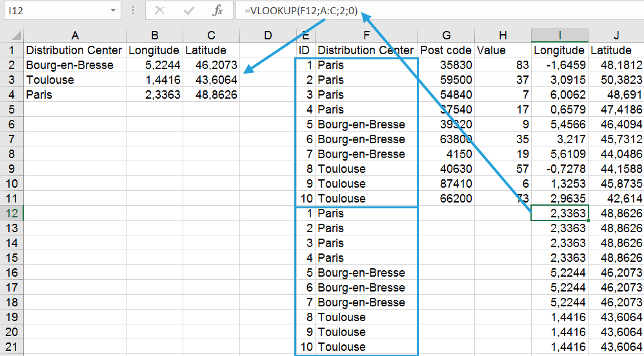Open Insert Function with the fx icon
The image size is (644, 356).
click(217, 10)
